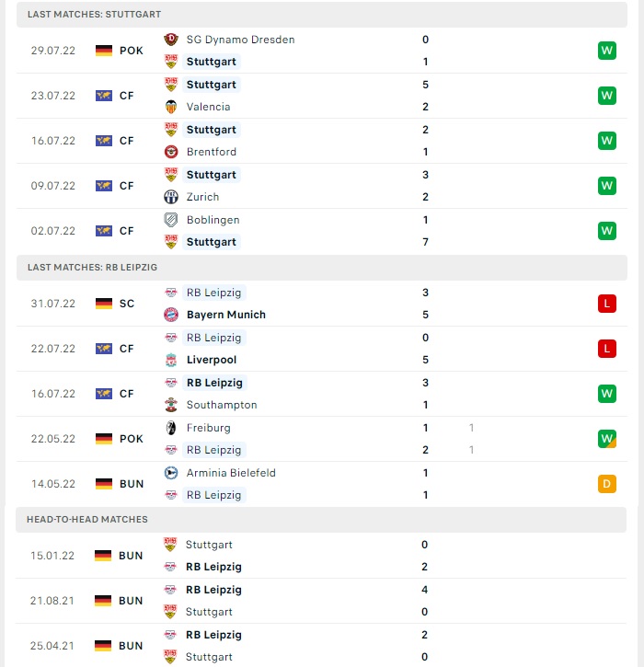Click the L badge for the Liverpool match
Viewport: 644px width, 667px height.
pos(606,349)
